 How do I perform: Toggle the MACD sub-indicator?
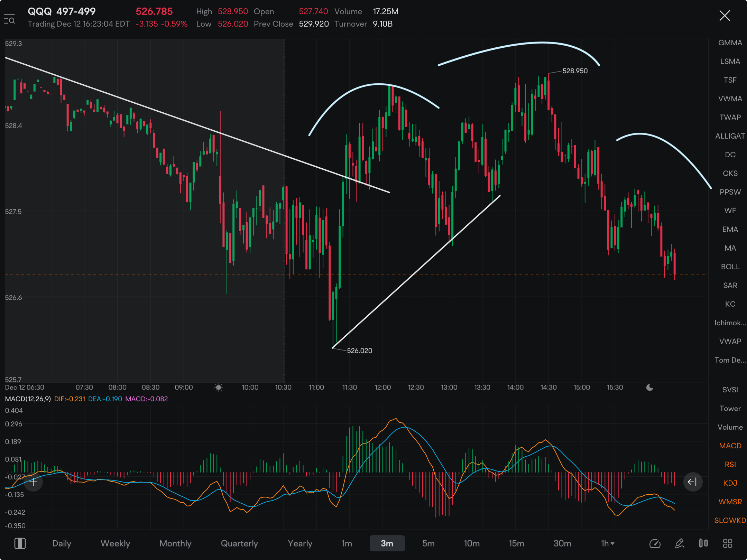730,446
